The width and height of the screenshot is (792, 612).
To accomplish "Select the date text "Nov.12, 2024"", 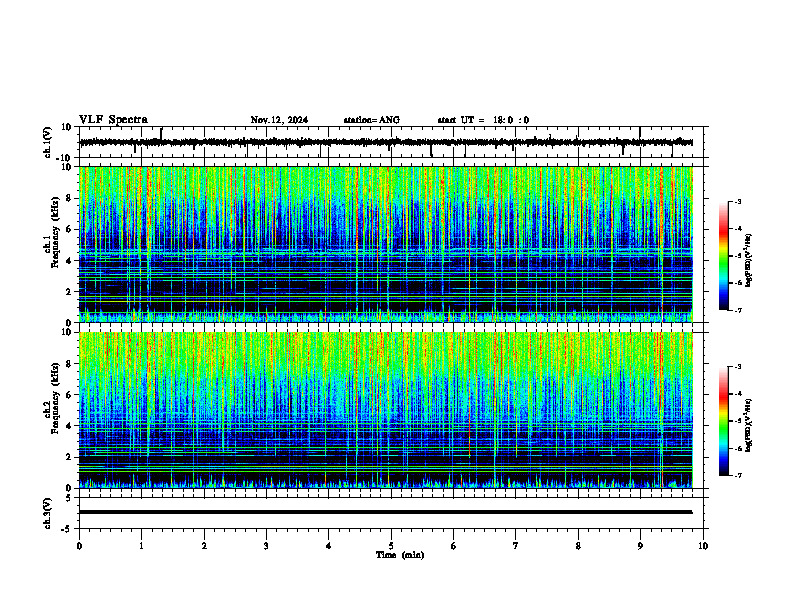I will coord(279,120).
